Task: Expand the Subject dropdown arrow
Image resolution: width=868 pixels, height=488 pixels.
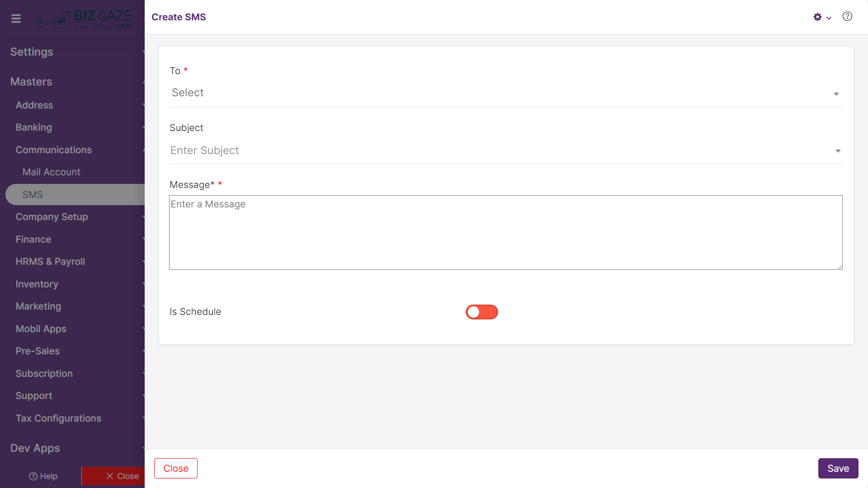Action: click(838, 151)
